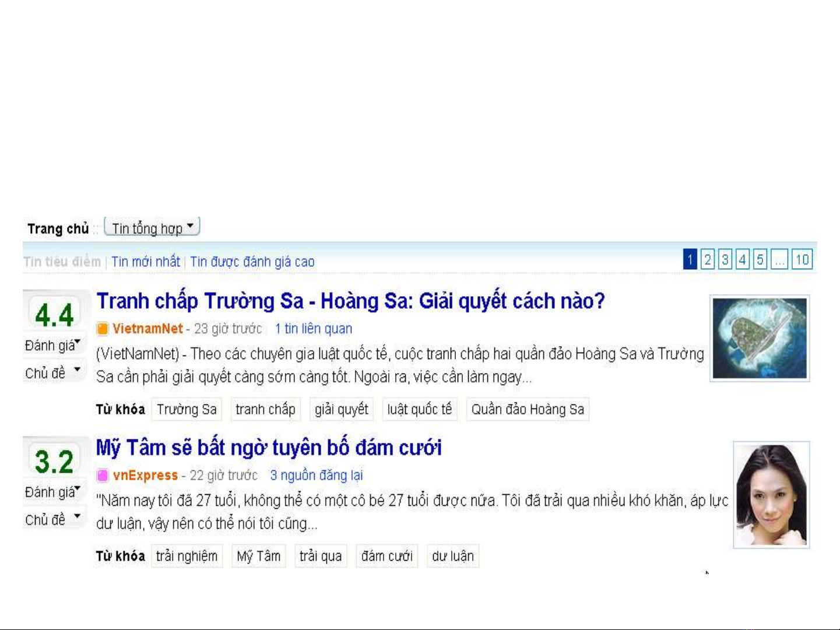Click the island satellite image thumbnail
Screen dimensions: 840x630
(760, 339)
